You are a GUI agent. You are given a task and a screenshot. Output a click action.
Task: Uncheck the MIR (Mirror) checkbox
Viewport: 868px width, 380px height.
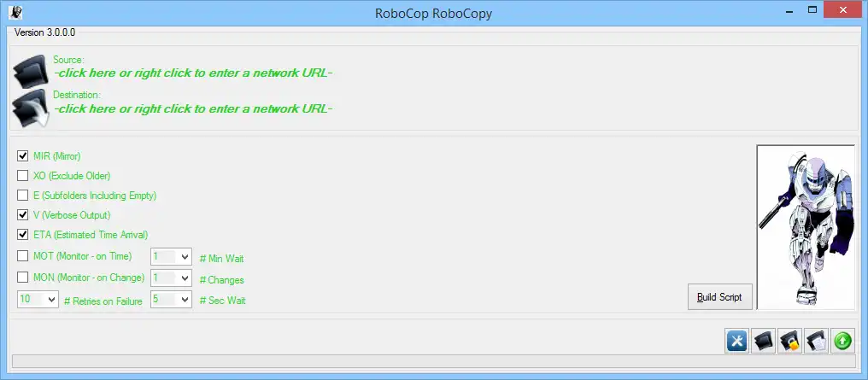pyautogui.click(x=23, y=156)
